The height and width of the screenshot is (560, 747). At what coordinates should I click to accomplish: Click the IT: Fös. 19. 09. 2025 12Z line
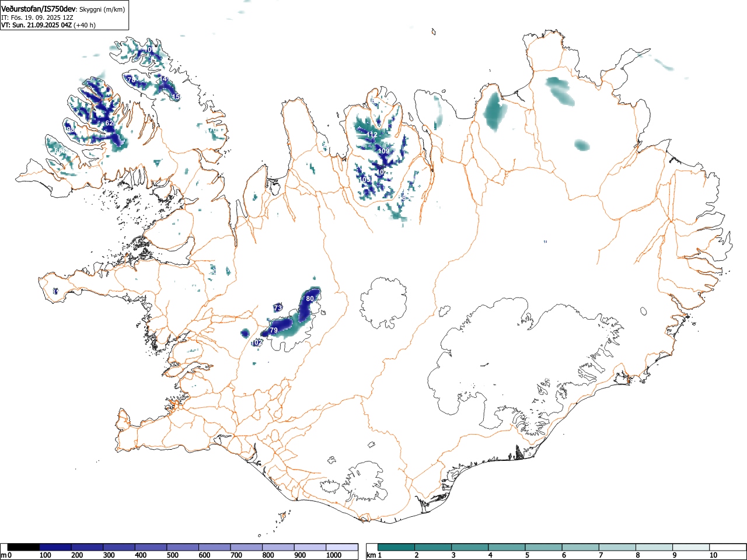pyautogui.click(x=37, y=17)
